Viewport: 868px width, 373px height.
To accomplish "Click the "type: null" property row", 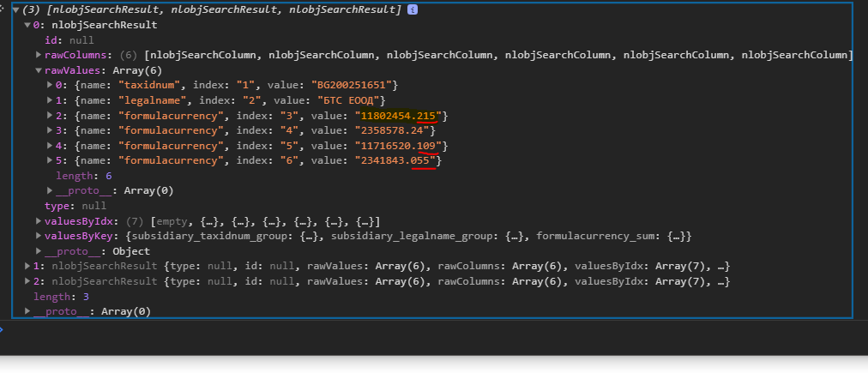I will 75,206.
